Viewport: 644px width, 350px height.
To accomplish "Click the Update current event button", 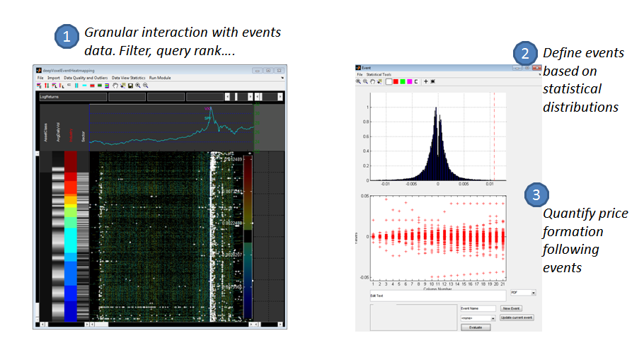I will [517, 317].
